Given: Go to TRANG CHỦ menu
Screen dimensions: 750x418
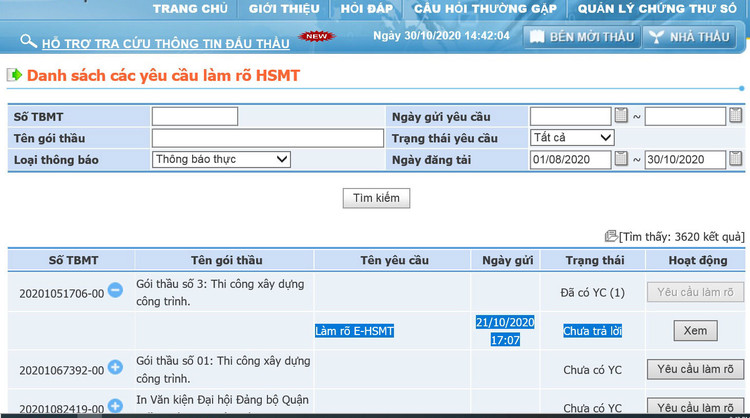Looking at the screenshot, I should coord(190,9).
